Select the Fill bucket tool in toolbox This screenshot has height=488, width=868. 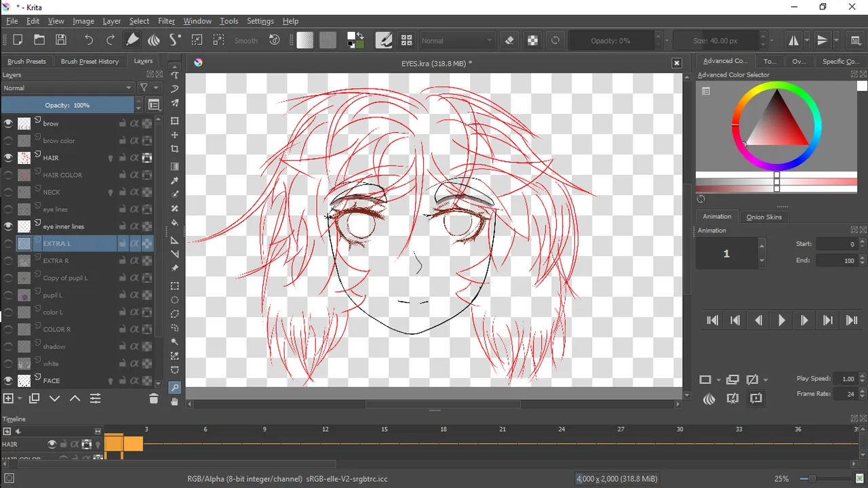175,223
